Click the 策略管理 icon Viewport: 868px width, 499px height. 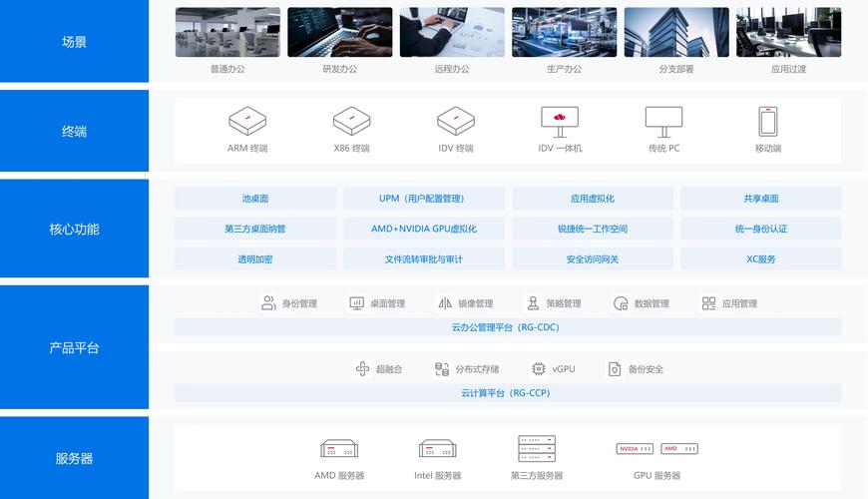click(533, 303)
